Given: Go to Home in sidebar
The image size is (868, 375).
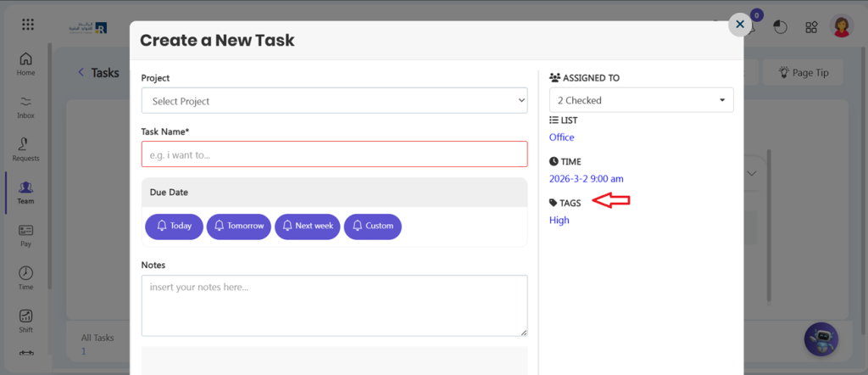Looking at the screenshot, I should pyautogui.click(x=25, y=64).
